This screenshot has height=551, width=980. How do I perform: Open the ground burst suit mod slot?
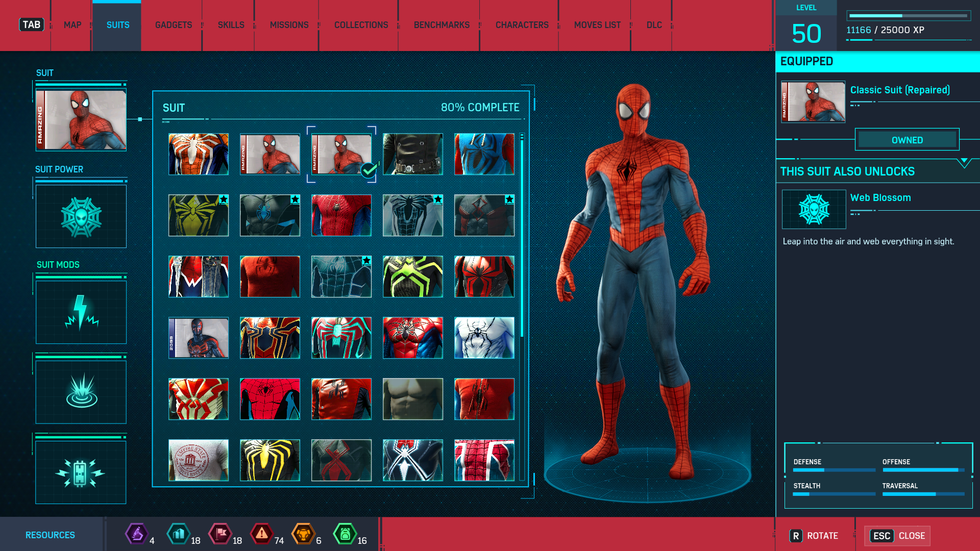point(81,392)
